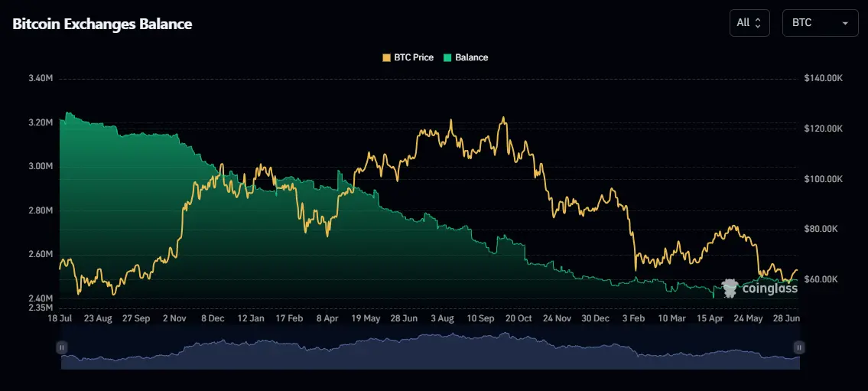The image size is (868, 391).
Task: Click the 17 Feb date label
Action: [x=290, y=319]
